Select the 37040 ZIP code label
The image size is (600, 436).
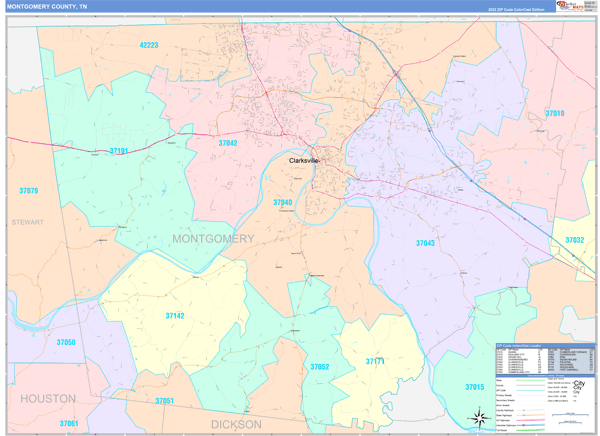pyautogui.click(x=283, y=202)
